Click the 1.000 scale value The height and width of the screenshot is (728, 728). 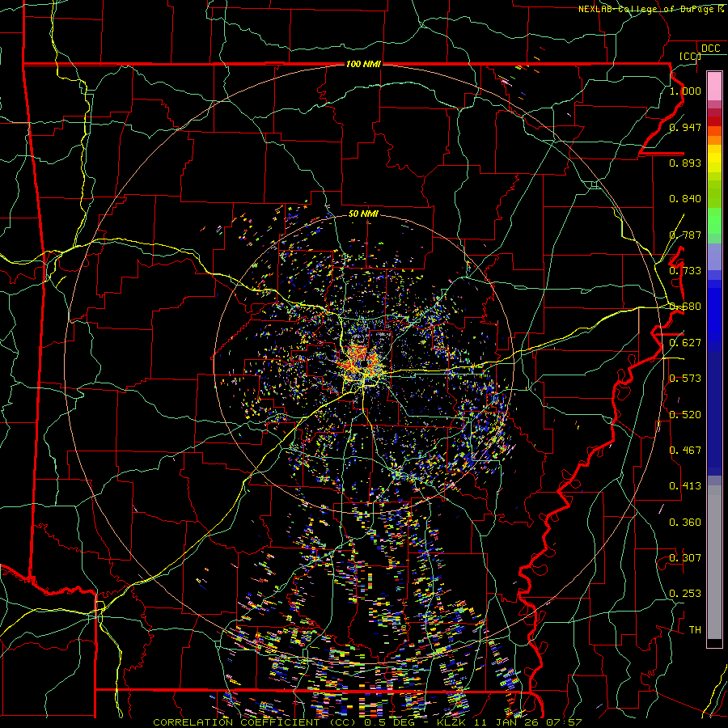pos(685,91)
